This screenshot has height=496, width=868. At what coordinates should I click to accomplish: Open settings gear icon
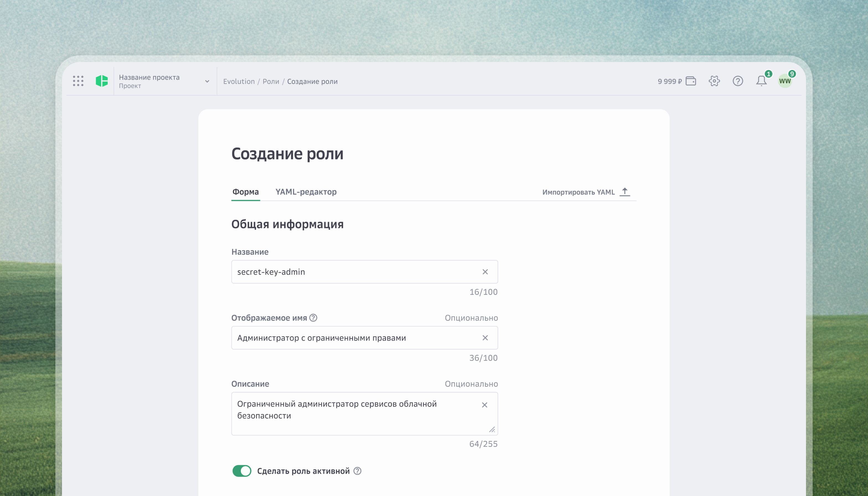coord(714,81)
